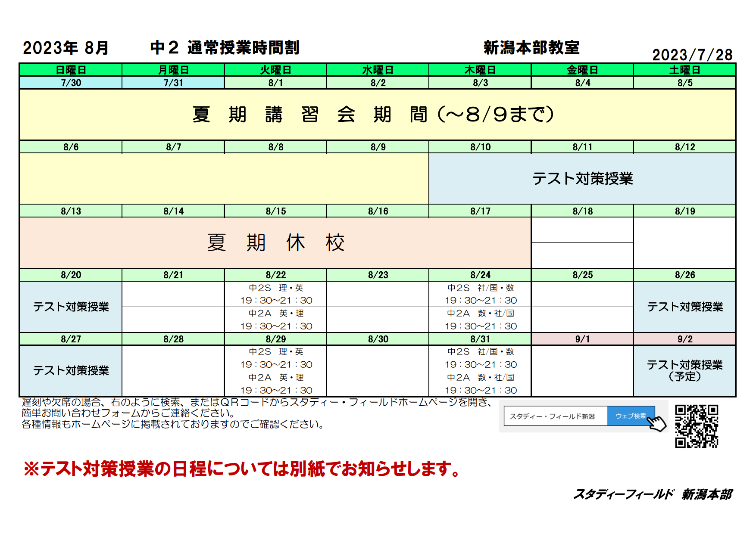Click the 8/20 date cell
The image size is (756, 534).
71,275
